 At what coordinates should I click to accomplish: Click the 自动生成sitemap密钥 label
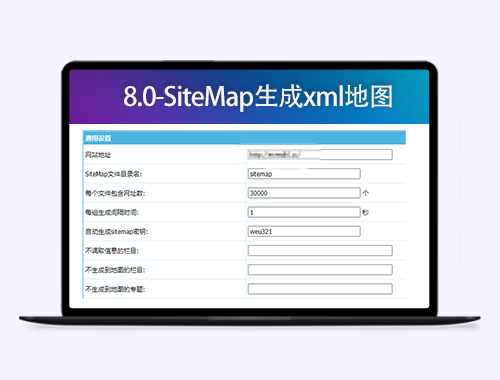coord(116,232)
